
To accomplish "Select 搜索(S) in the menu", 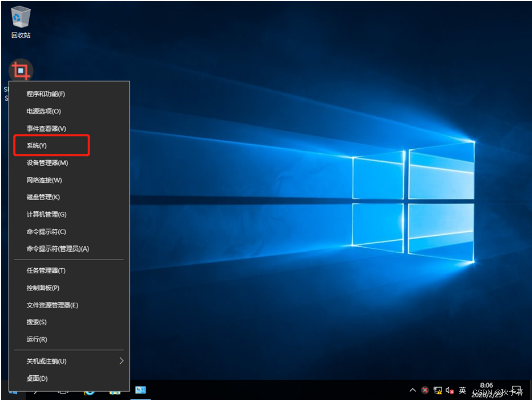I will coord(69,322).
